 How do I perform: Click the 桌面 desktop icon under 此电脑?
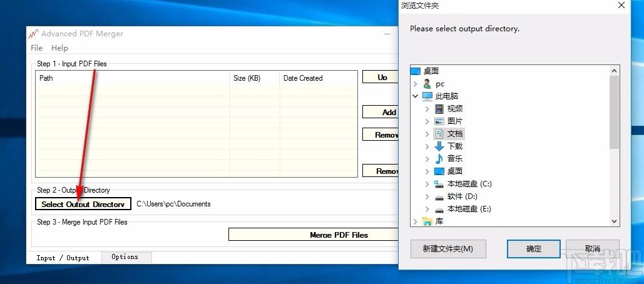(x=439, y=171)
